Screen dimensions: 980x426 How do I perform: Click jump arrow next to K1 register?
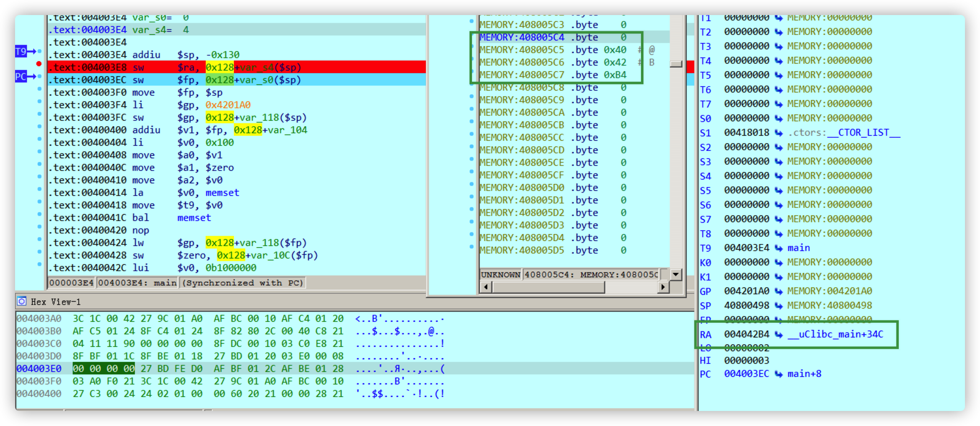778,277
